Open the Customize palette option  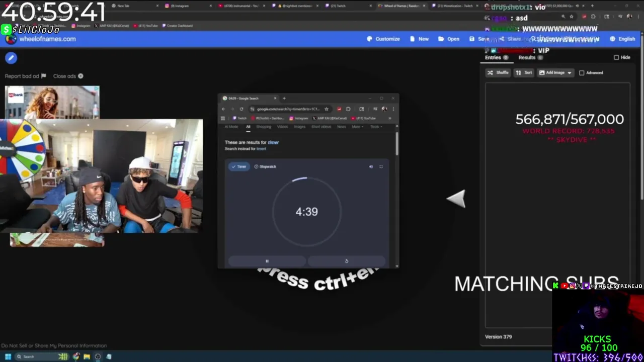383,39
